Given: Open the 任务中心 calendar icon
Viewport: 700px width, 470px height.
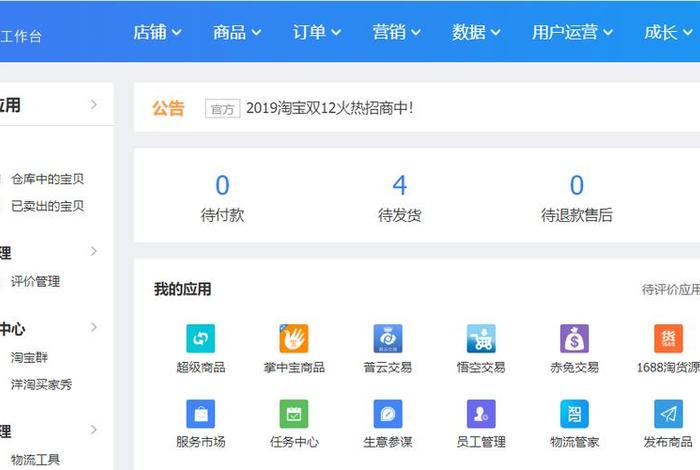Looking at the screenshot, I should 294,414.
